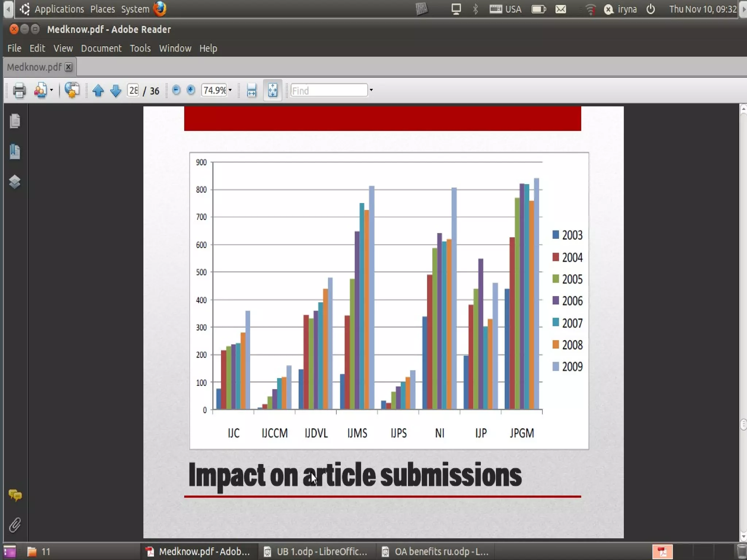Expand the Find options dropdown arrow
Image resolution: width=747 pixels, height=560 pixels.
[x=371, y=90]
